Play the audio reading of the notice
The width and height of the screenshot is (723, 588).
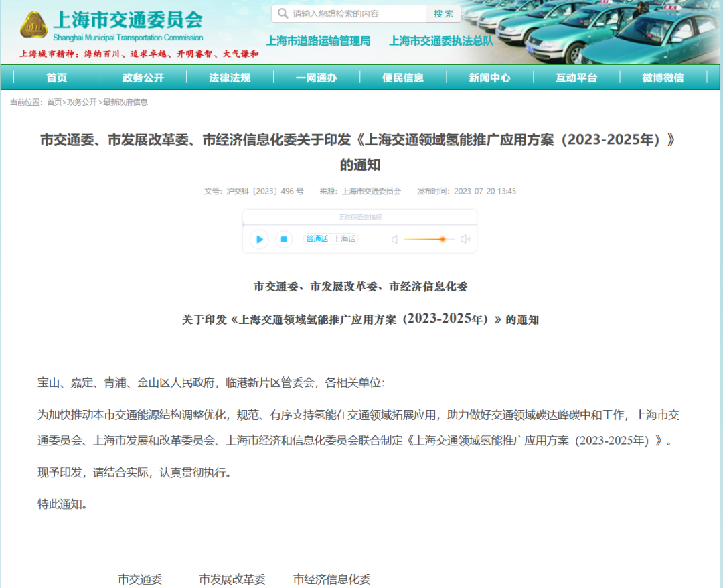pos(259,239)
